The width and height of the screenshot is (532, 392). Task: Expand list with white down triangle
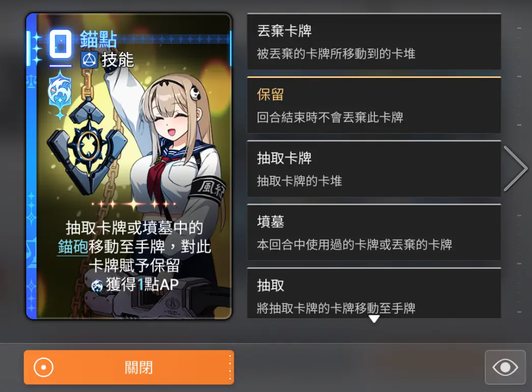click(374, 319)
